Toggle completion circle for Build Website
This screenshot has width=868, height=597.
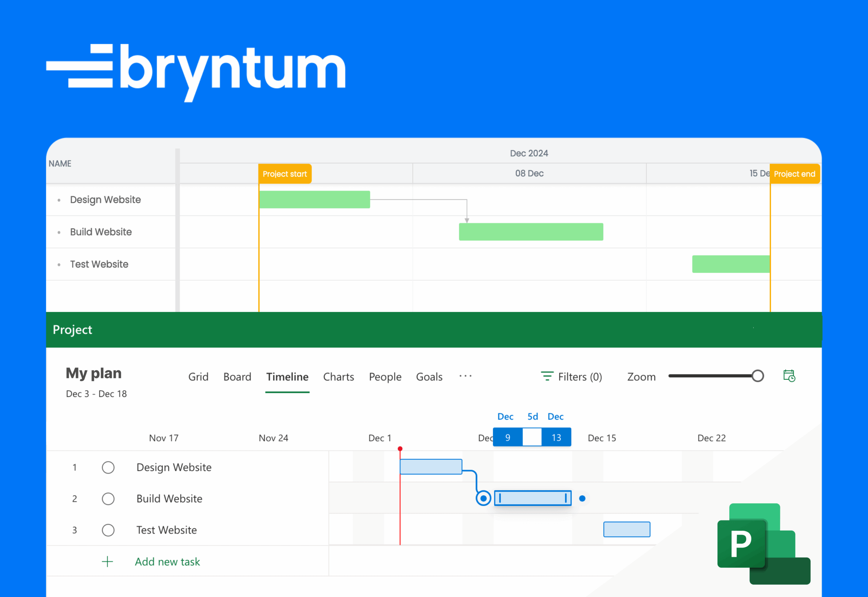click(108, 499)
